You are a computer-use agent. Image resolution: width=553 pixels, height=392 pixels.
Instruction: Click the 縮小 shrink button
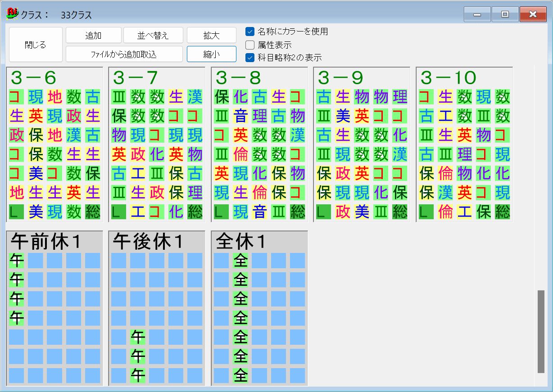[x=211, y=54]
